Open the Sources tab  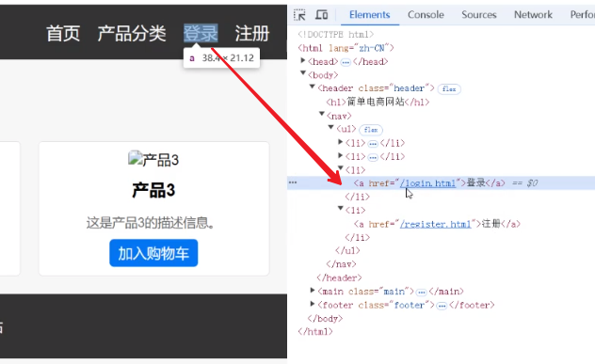(x=479, y=15)
